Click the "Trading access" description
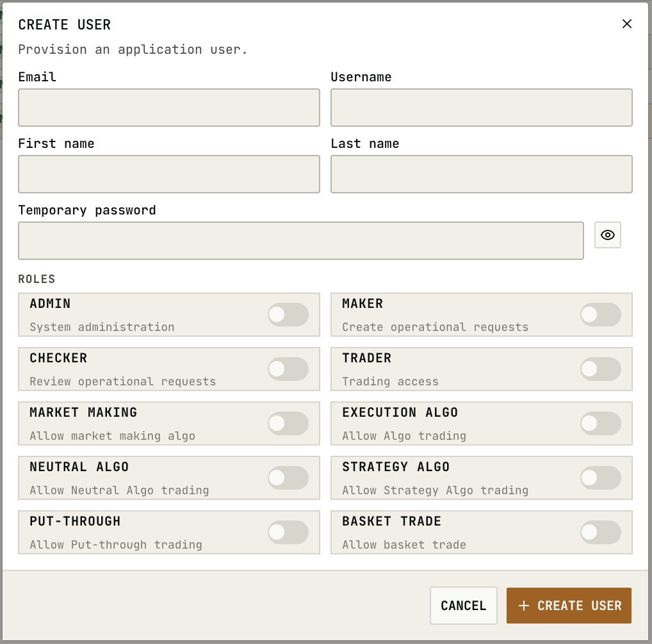This screenshot has width=652, height=644. pos(390,382)
